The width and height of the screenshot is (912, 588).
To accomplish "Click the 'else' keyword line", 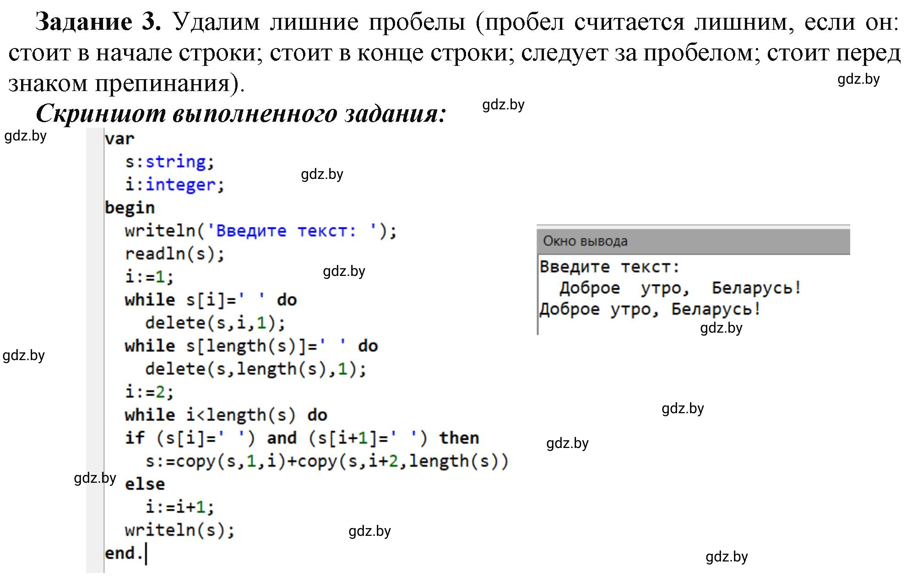I will (145, 484).
